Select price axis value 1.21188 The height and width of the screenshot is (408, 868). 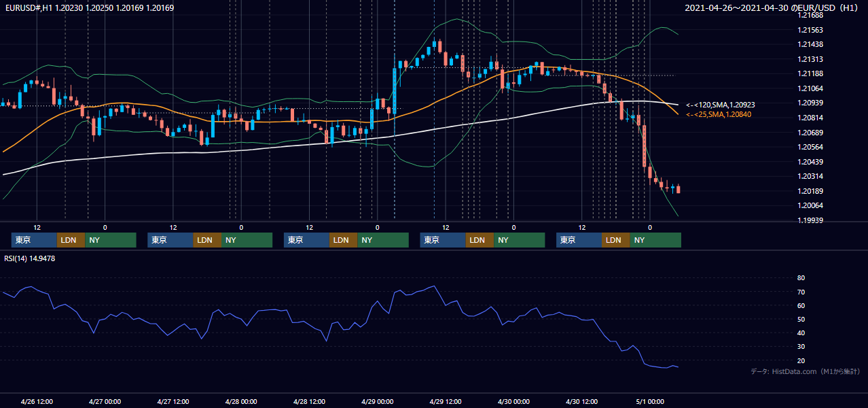click(x=810, y=73)
